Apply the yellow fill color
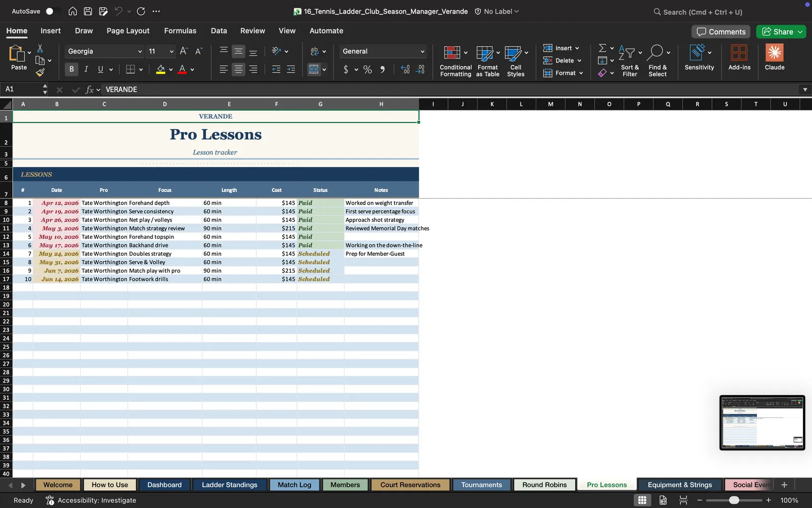This screenshot has height=508, width=812. tap(161, 69)
